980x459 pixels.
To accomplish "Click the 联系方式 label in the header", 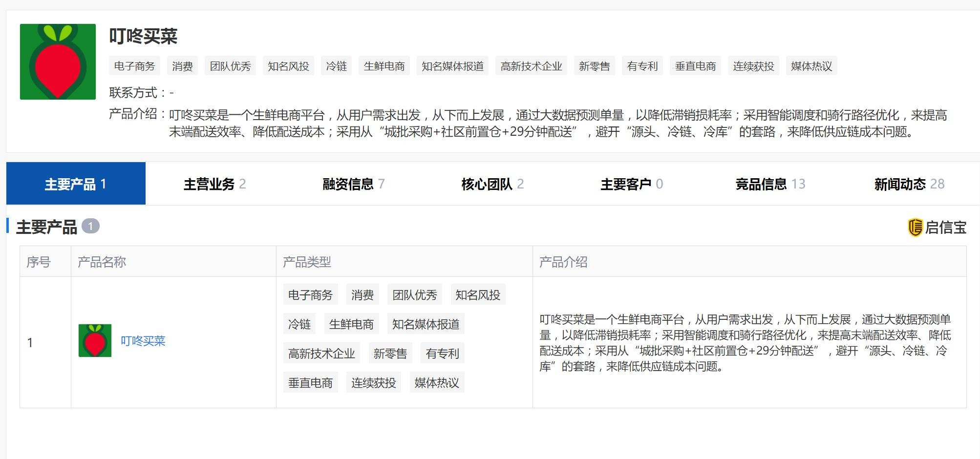I will (x=138, y=93).
